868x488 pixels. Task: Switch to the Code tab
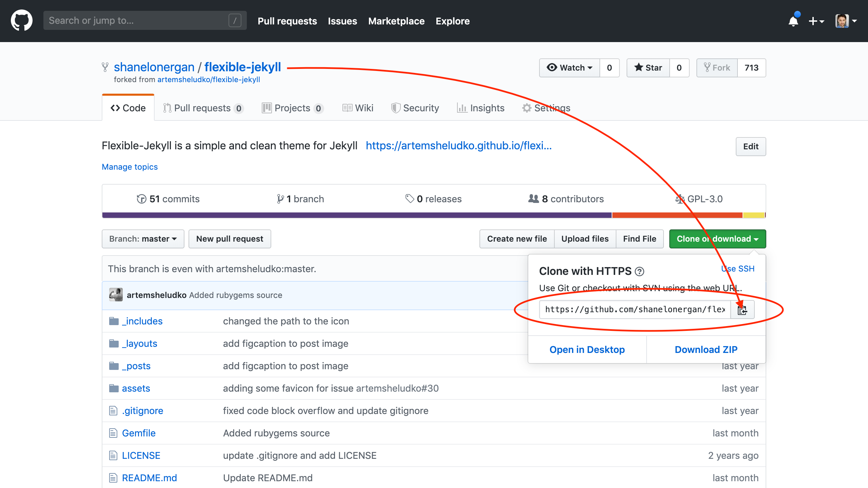pyautogui.click(x=128, y=108)
